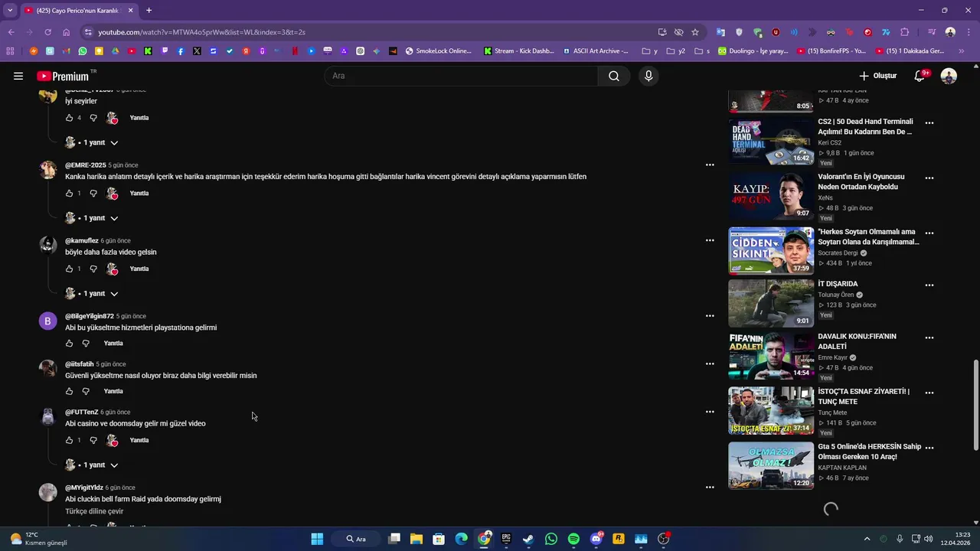Open y2 bookmarks folder
This screenshot has height=551, width=980.
(676, 51)
